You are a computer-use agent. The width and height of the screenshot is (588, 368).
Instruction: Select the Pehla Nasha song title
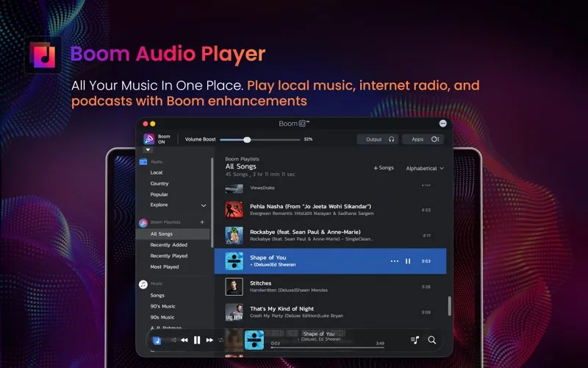[x=310, y=207]
